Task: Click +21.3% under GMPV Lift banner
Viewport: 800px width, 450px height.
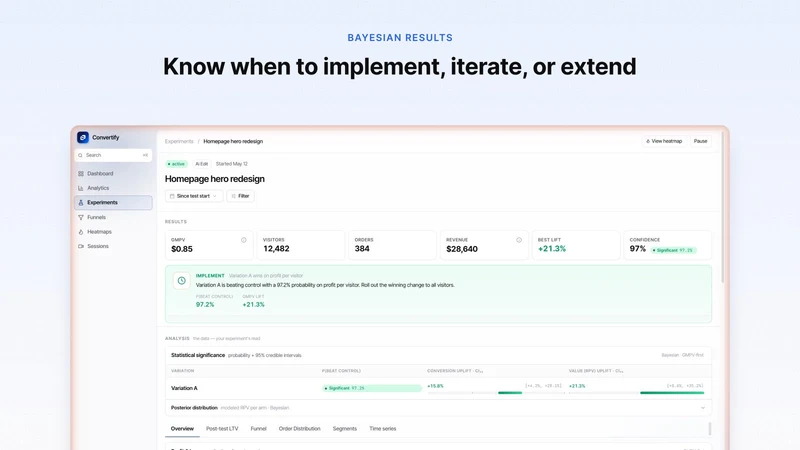Action: point(254,305)
